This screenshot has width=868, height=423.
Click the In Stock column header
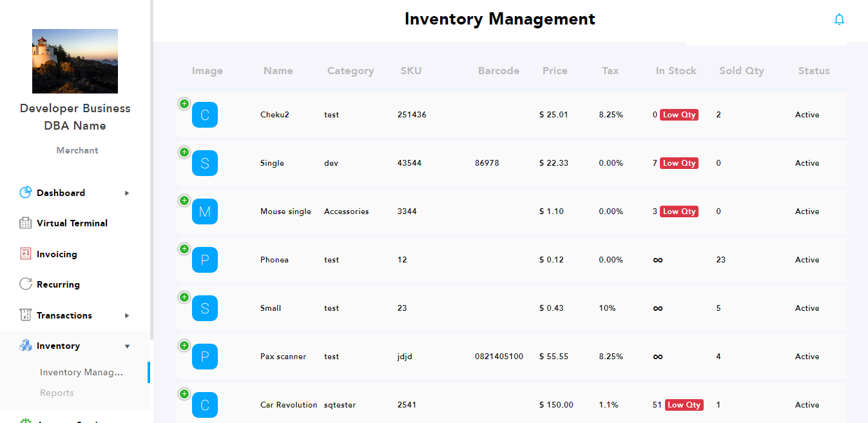coord(676,71)
